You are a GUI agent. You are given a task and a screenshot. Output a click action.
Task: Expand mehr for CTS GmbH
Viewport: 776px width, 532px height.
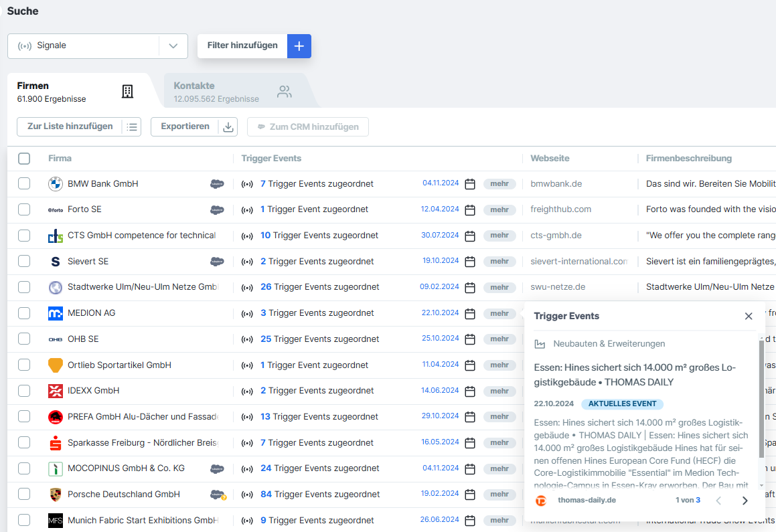coord(499,236)
